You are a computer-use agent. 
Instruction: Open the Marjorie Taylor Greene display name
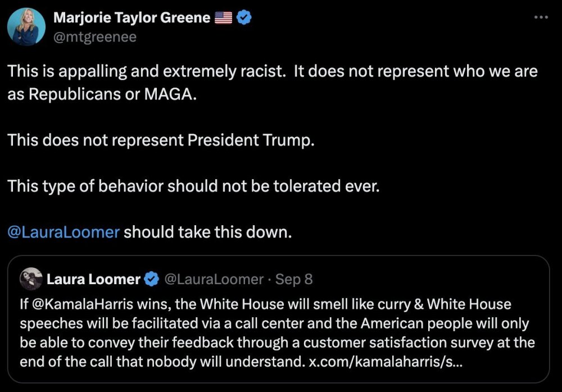point(132,17)
